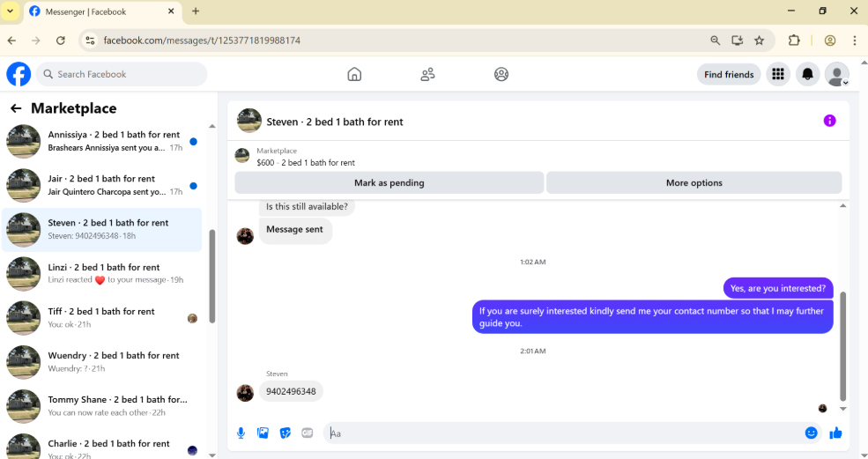Click the conversation information icon
Viewport: 868px width, 459px height.
[x=829, y=121]
